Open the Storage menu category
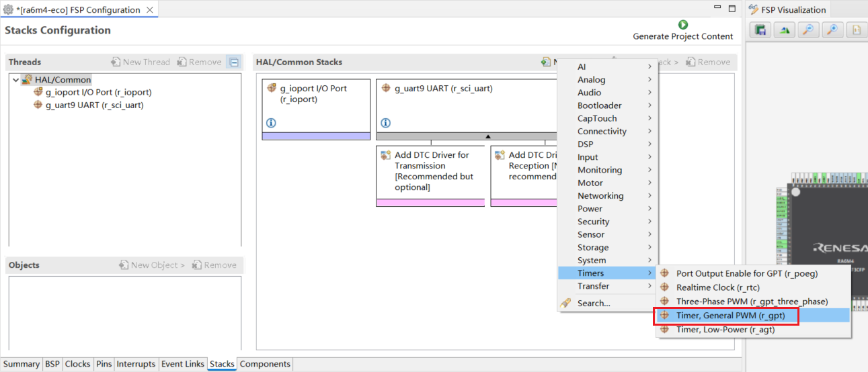This screenshot has width=868, height=372. [x=608, y=247]
